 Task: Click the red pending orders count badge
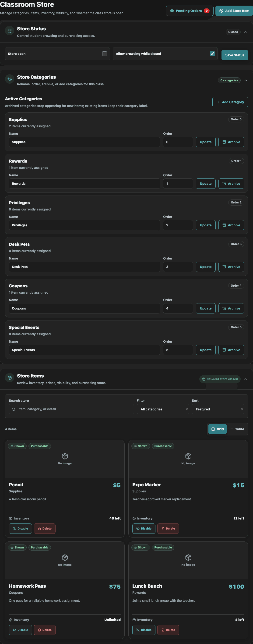pyautogui.click(x=207, y=11)
